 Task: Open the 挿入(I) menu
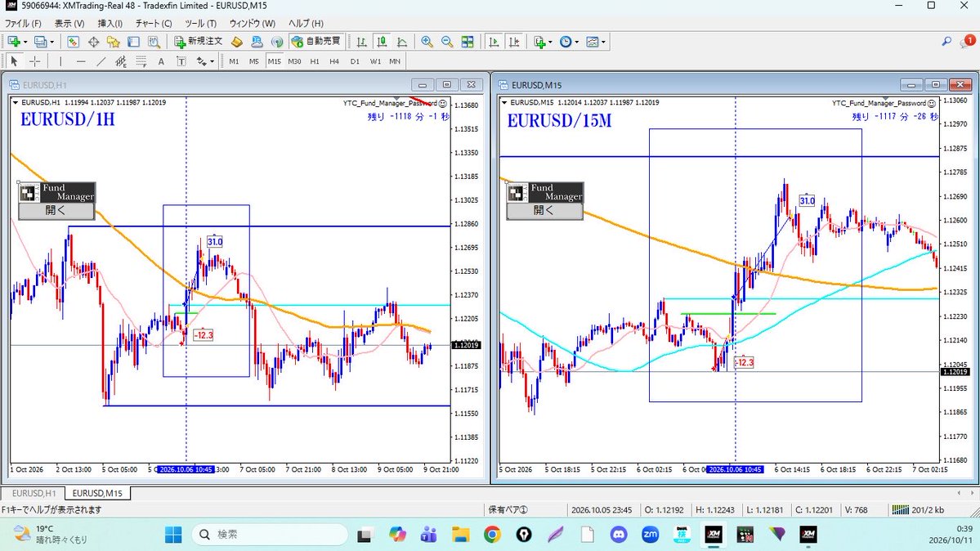click(x=110, y=23)
